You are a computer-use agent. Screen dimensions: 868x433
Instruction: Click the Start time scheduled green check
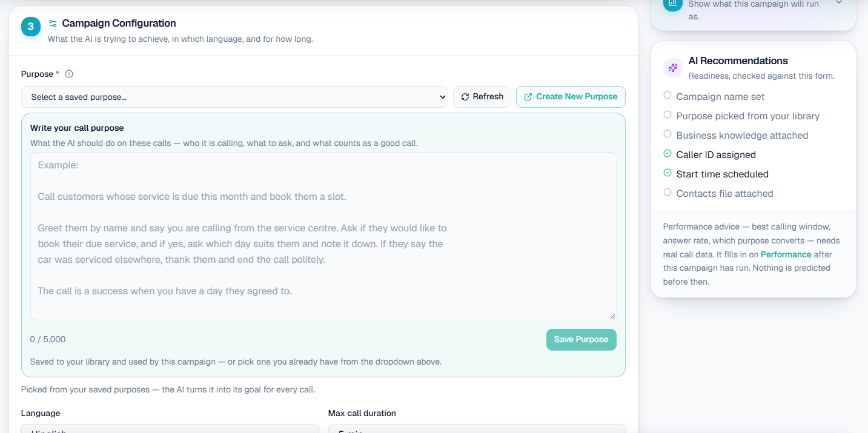[668, 173]
